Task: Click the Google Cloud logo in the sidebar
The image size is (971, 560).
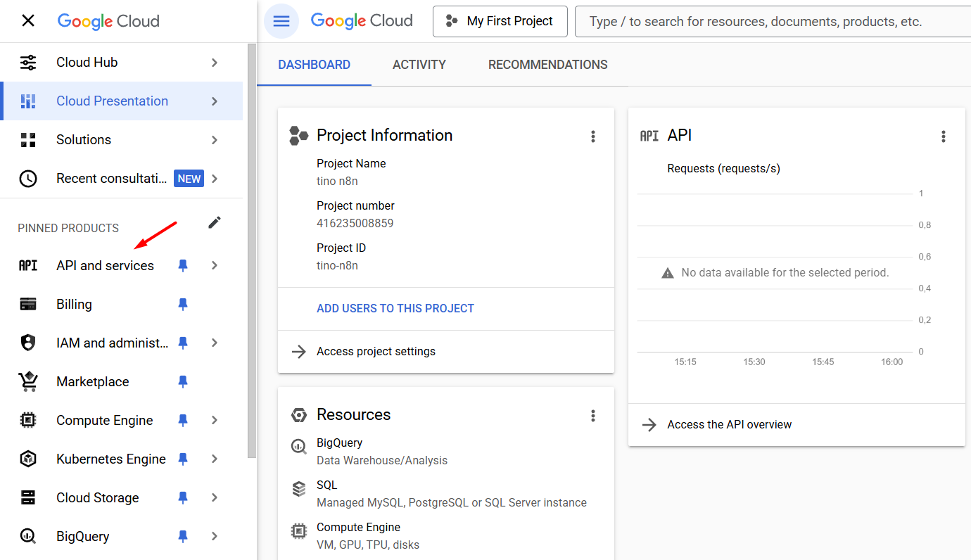Action: pos(108,21)
